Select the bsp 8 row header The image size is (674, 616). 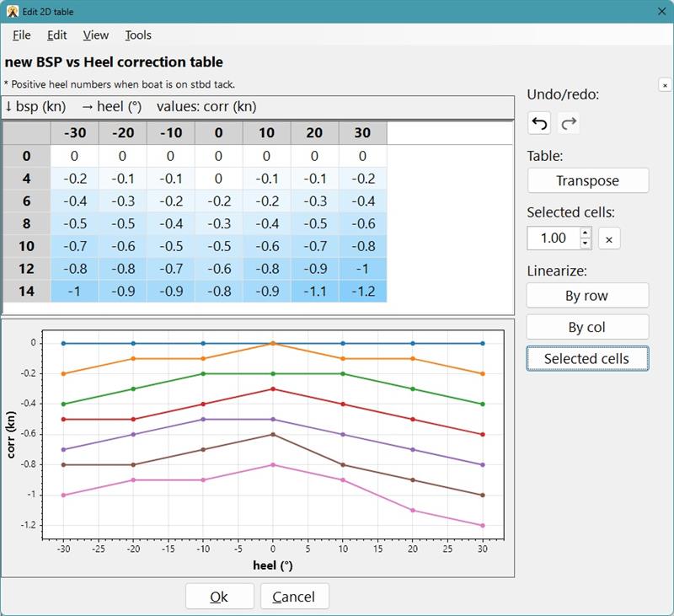[27, 223]
